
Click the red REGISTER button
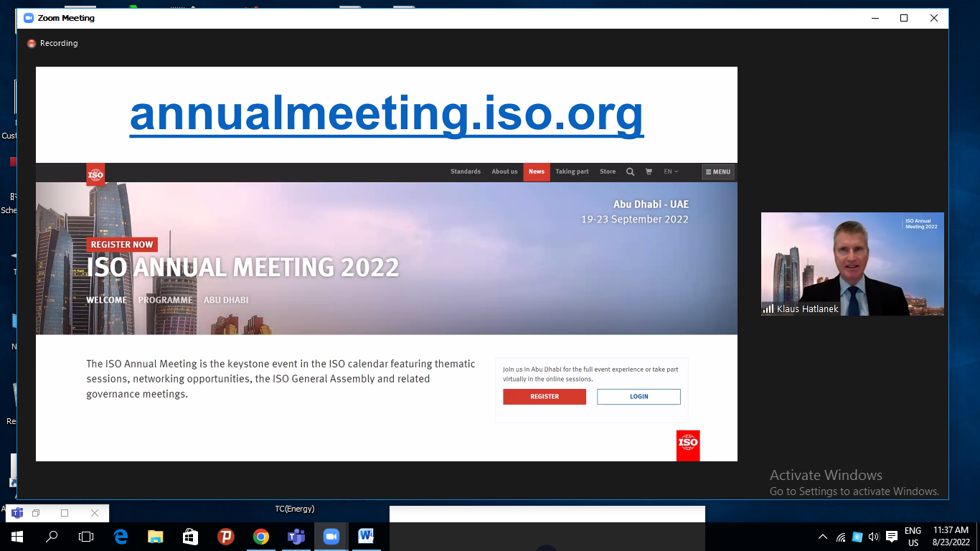coord(545,397)
